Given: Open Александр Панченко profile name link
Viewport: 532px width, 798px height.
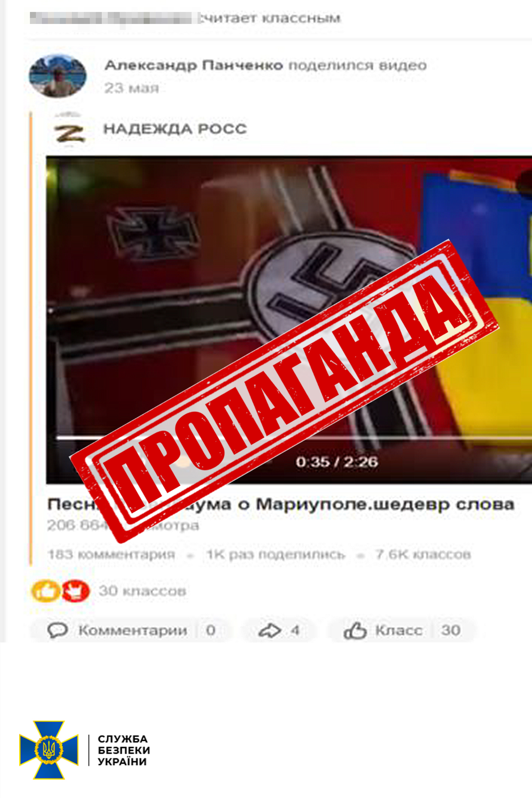Looking at the screenshot, I should (x=194, y=65).
